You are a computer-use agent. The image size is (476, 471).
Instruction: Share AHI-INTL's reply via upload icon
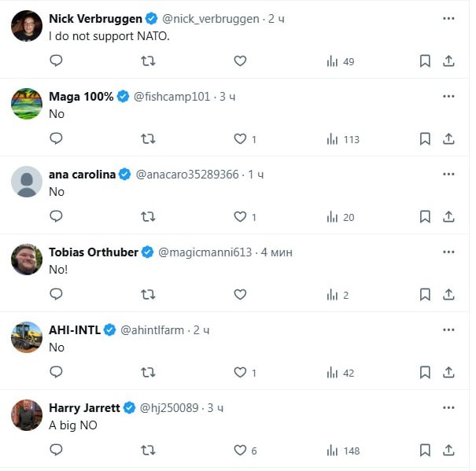click(x=448, y=373)
